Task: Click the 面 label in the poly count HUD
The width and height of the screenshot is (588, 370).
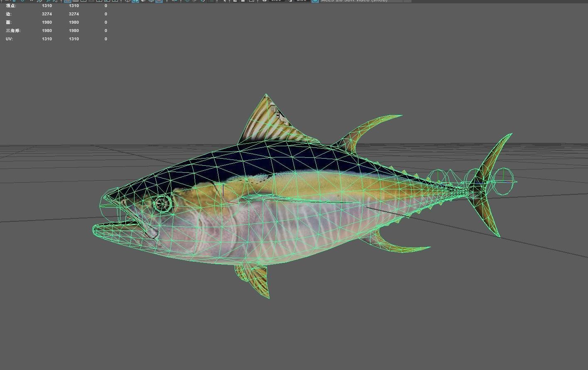Action: [x=8, y=22]
